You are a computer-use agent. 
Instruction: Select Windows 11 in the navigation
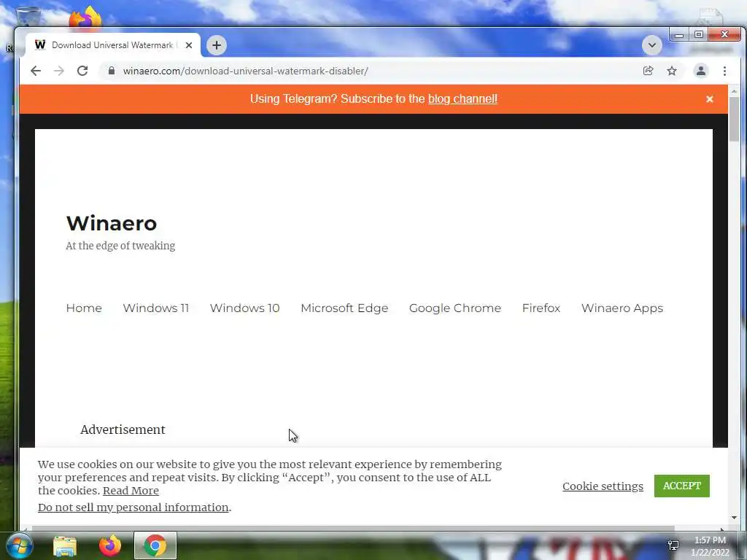coord(156,308)
